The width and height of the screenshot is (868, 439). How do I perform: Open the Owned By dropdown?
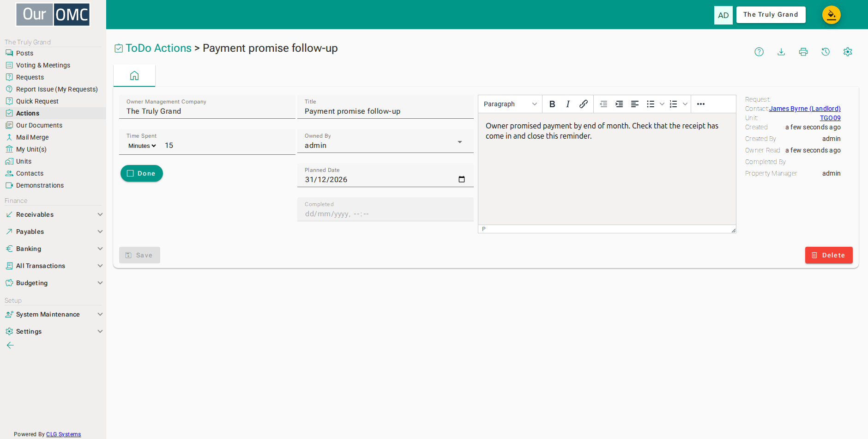click(386, 141)
